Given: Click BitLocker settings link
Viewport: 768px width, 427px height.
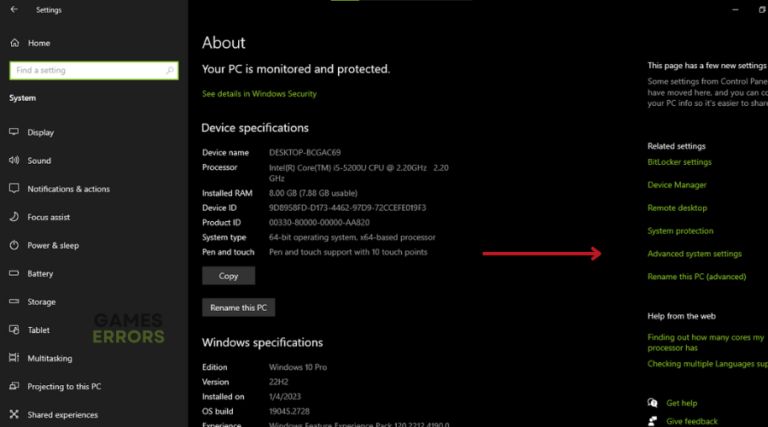Looking at the screenshot, I should pyautogui.click(x=679, y=162).
